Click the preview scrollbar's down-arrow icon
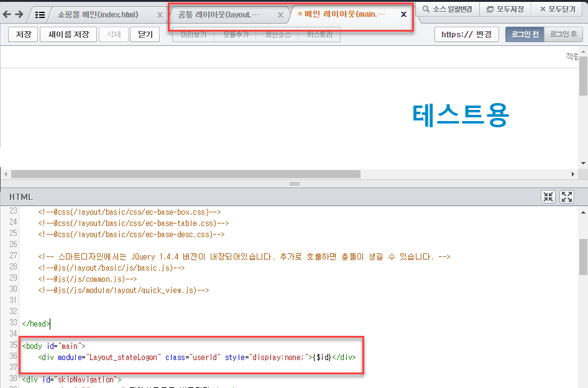The image size is (588, 388). [583, 163]
